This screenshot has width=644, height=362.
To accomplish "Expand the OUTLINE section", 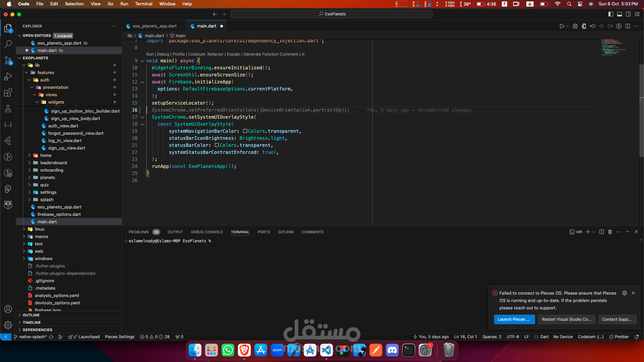I will (x=31, y=315).
